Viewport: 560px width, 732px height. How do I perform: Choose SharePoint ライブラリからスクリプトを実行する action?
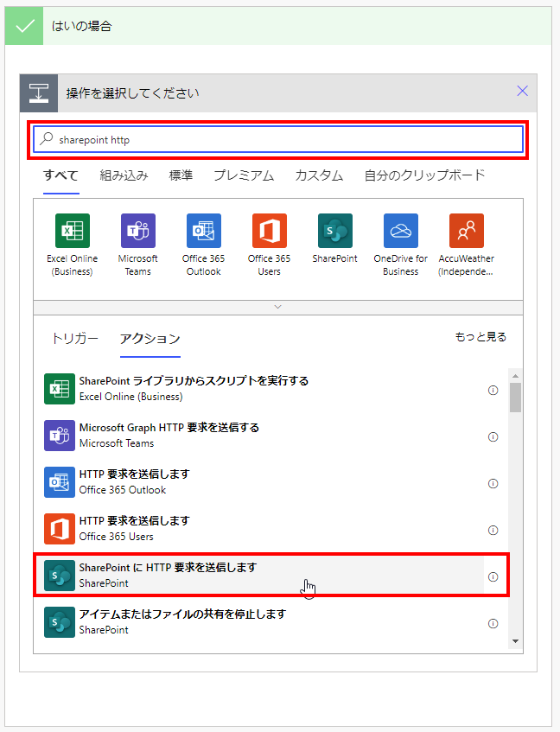pos(264,388)
